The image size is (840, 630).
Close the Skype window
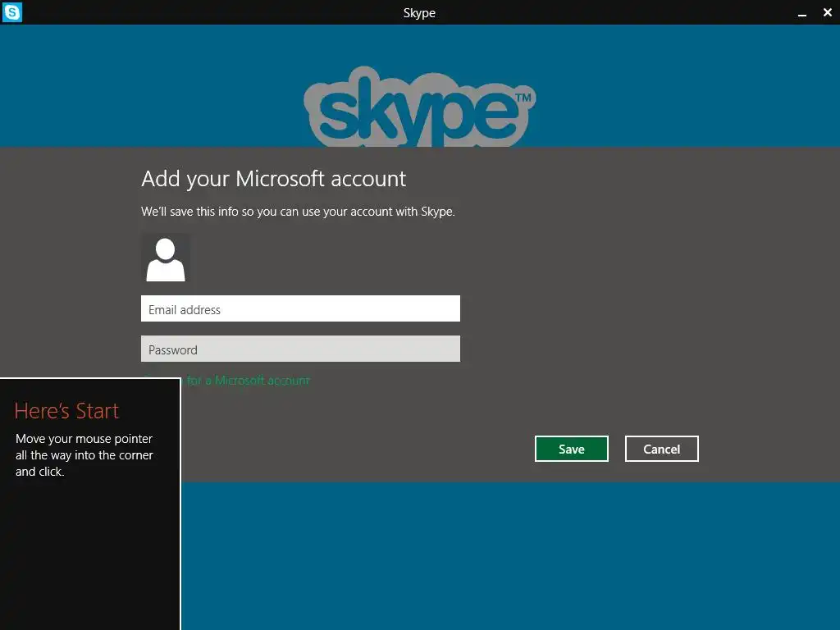pyautogui.click(x=827, y=12)
